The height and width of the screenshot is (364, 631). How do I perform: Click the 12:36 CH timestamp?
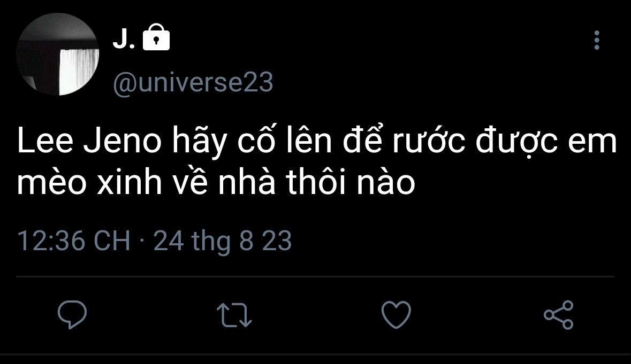point(74,241)
